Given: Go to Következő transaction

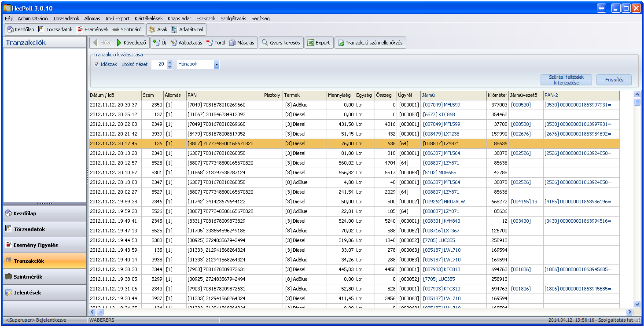Looking at the screenshot, I should point(131,43).
